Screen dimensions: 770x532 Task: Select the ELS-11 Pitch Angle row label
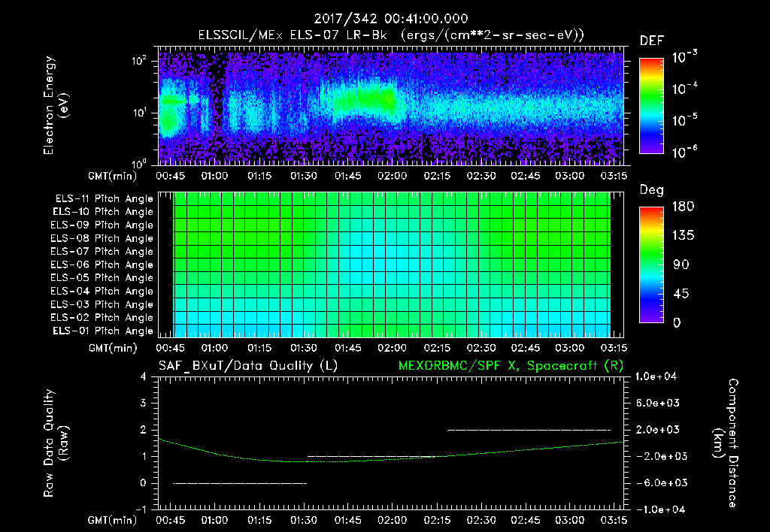pyautogui.click(x=104, y=199)
